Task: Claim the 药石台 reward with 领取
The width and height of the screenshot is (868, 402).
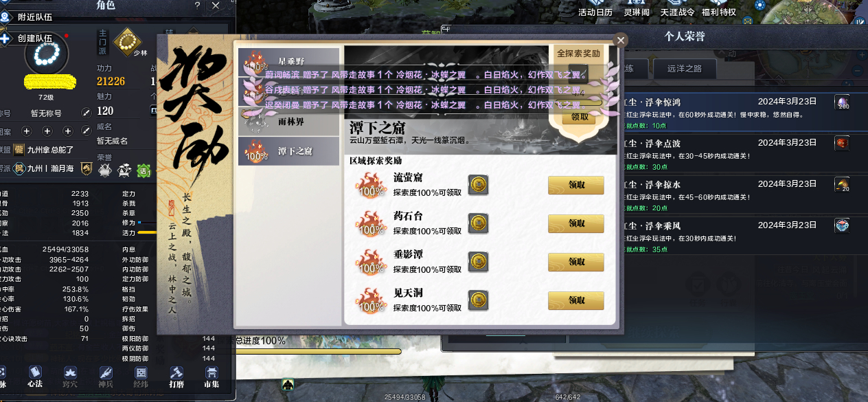Action: point(575,223)
